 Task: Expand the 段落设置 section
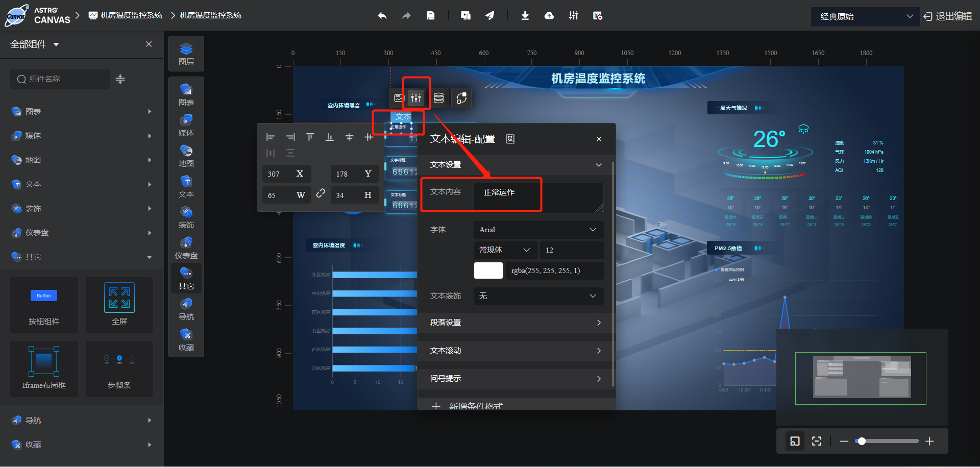click(516, 323)
